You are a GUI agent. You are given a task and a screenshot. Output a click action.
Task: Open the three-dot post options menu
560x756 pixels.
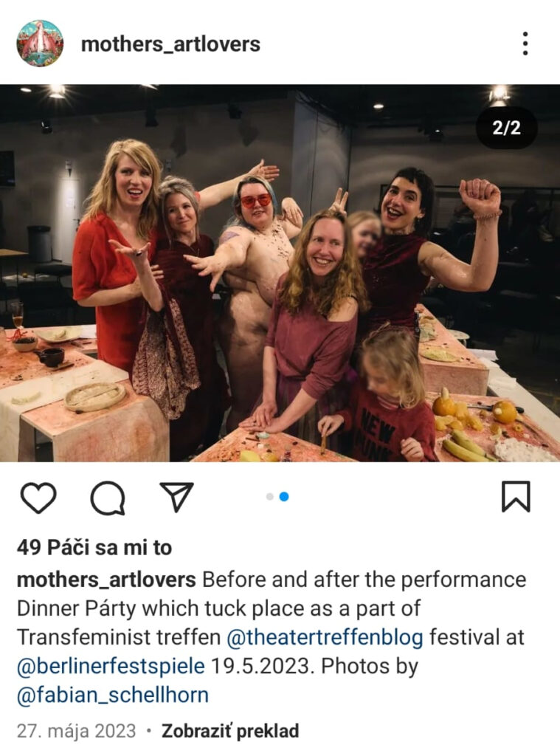point(525,44)
